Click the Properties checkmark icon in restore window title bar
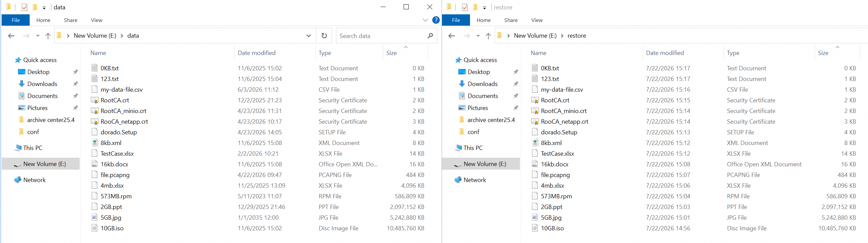This screenshot has height=243, width=868. (x=465, y=7)
